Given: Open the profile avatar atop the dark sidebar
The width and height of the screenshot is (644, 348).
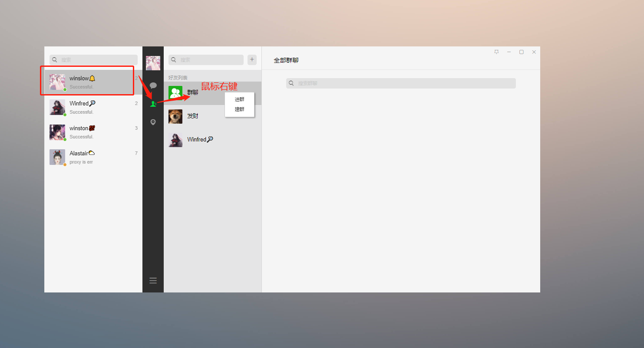Looking at the screenshot, I should point(153,63).
